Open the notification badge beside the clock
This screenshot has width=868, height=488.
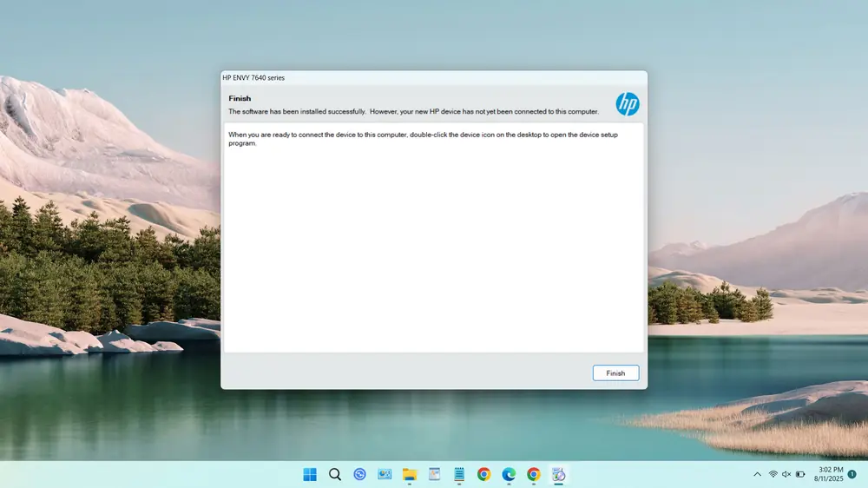tap(852, 474)
